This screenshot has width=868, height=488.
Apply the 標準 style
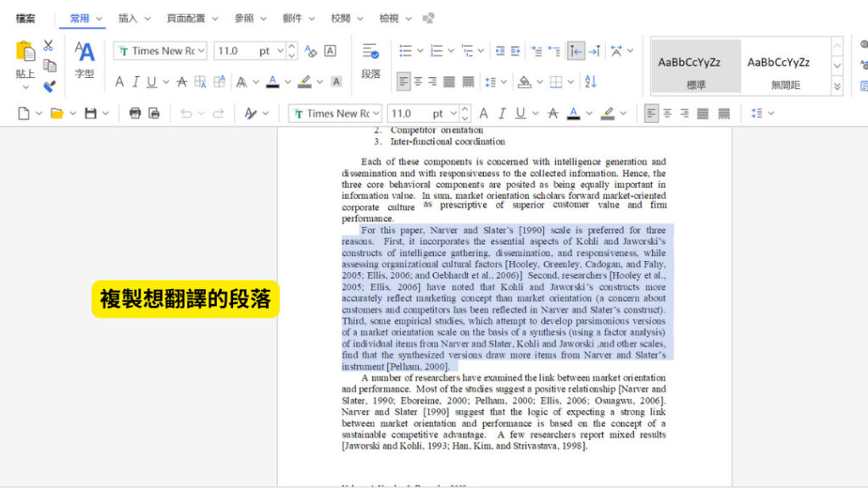coord(696,66)
